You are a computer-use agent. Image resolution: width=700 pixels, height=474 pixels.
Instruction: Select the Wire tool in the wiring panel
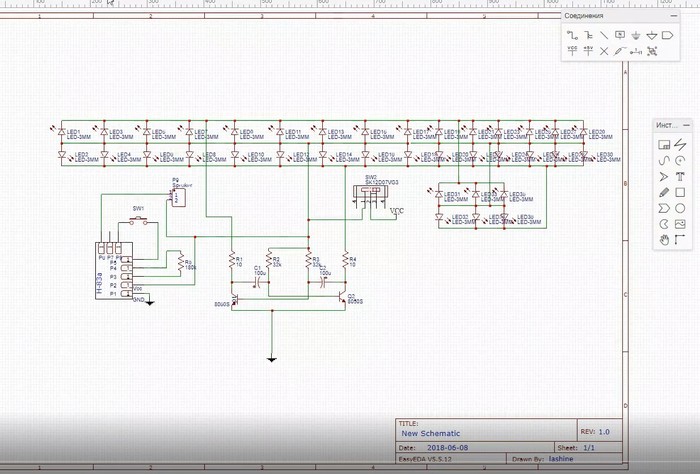pyautogui.click(x=572, y=34)
